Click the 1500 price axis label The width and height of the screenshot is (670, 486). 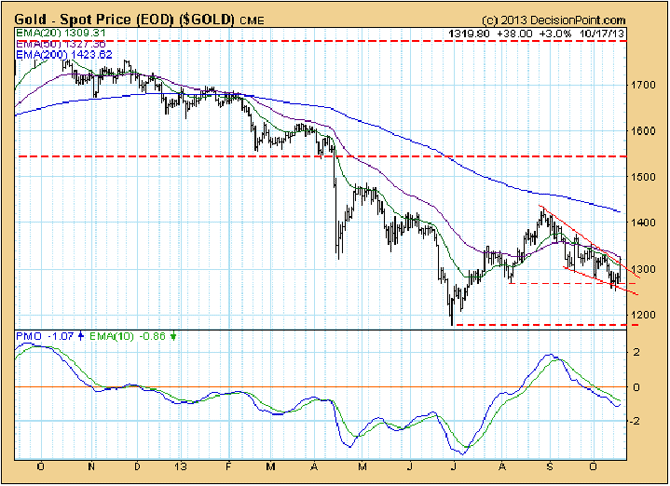click(x=643, y=178)
